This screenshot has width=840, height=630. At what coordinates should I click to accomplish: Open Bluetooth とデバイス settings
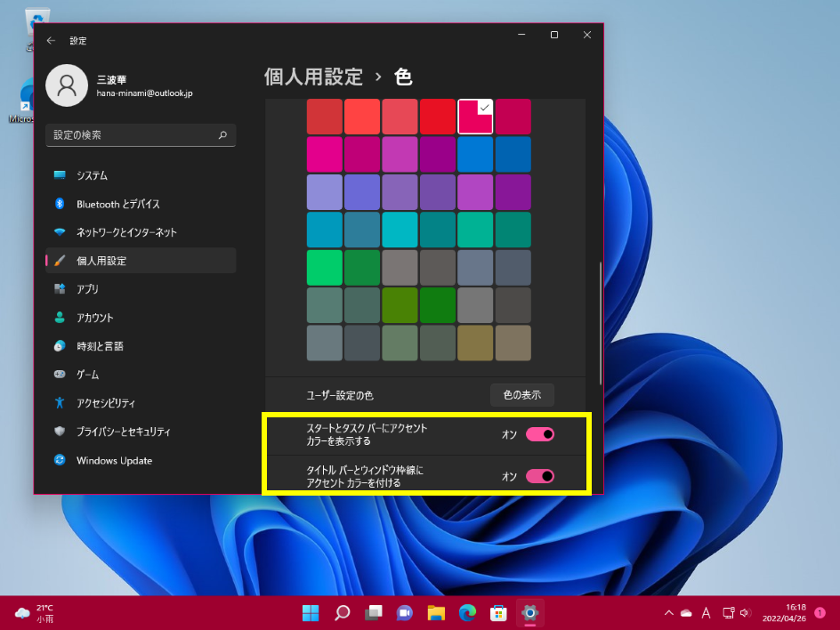(141, 204)
